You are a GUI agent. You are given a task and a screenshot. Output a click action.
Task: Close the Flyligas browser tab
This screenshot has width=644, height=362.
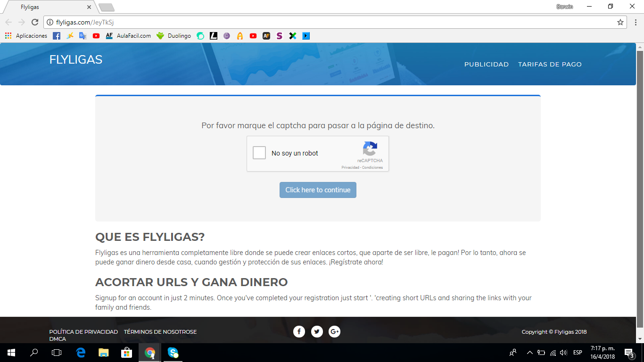tap(89, 7)
